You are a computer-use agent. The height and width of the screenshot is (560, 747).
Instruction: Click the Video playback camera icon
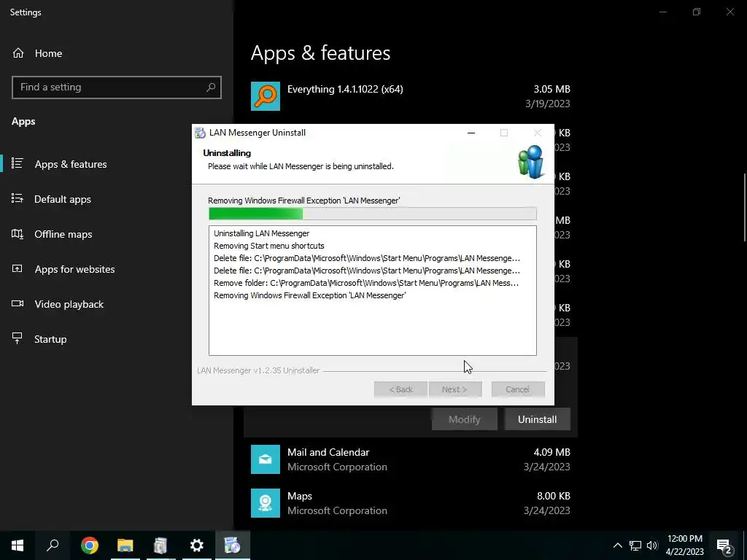pos(18,304)
